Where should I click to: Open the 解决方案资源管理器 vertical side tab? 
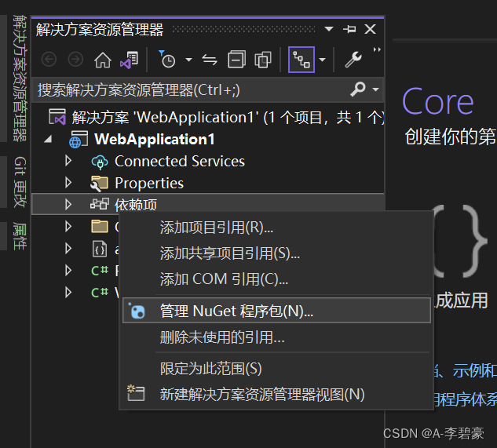click(20, 78)
